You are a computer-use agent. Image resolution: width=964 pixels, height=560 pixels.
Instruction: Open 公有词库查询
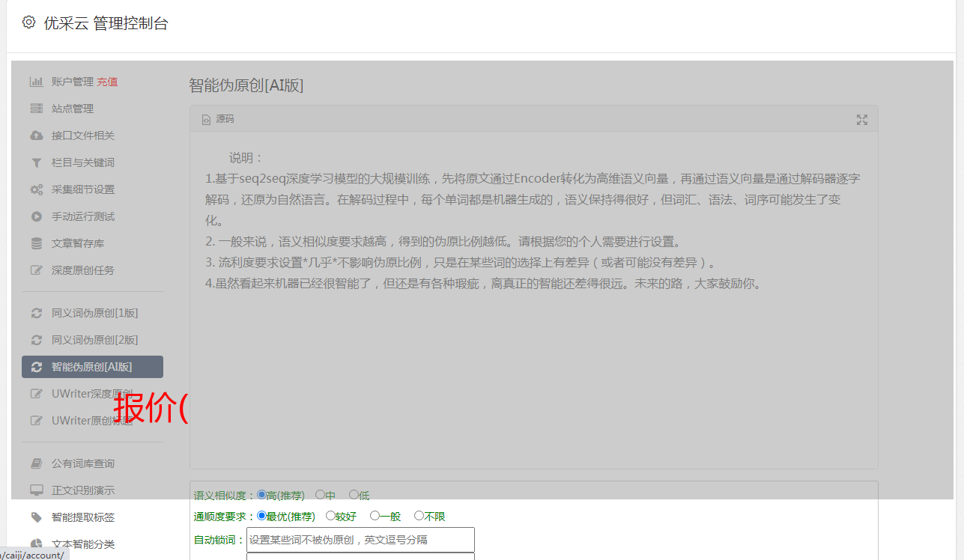click(x=83, y=463)
